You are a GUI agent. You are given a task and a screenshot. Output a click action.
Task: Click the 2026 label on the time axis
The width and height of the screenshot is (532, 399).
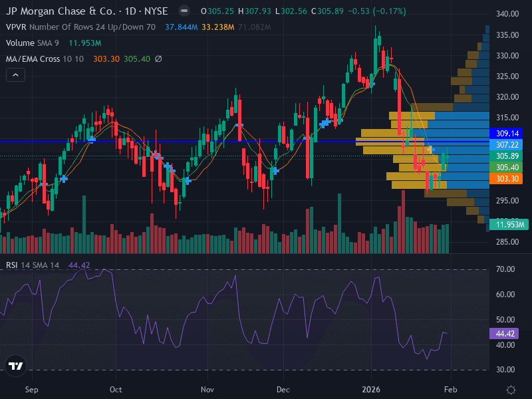pyautogui.click(x=371, y=390)
